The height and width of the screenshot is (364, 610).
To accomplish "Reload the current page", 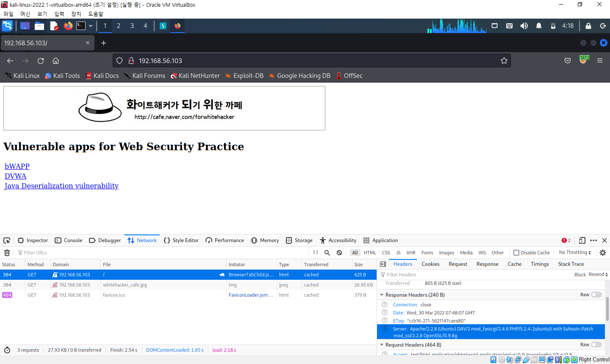I will coord(41,61).
